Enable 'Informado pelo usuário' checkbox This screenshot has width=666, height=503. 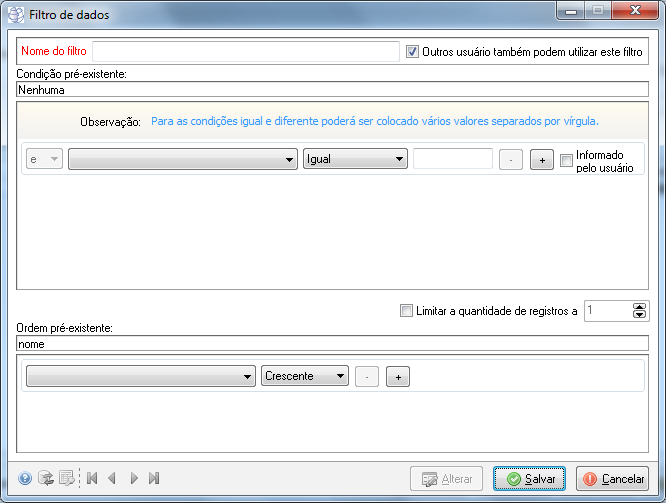tap(567, 160)
